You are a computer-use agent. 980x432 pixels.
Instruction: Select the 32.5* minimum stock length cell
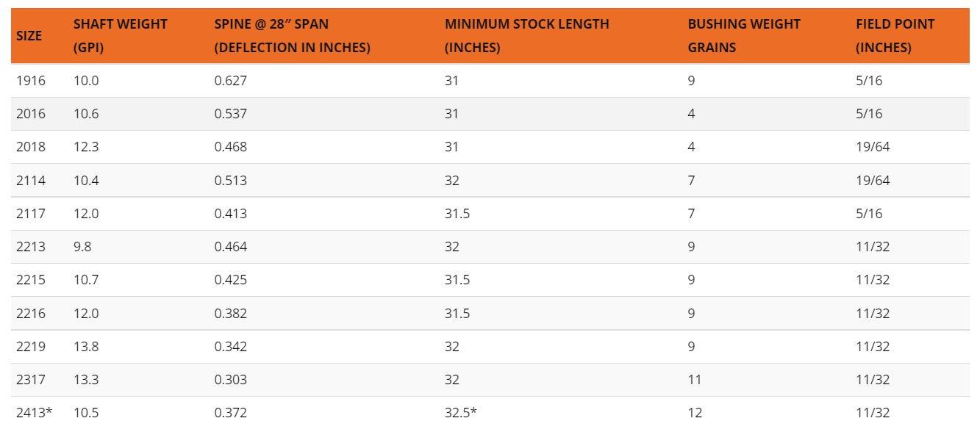click(461, 413)
